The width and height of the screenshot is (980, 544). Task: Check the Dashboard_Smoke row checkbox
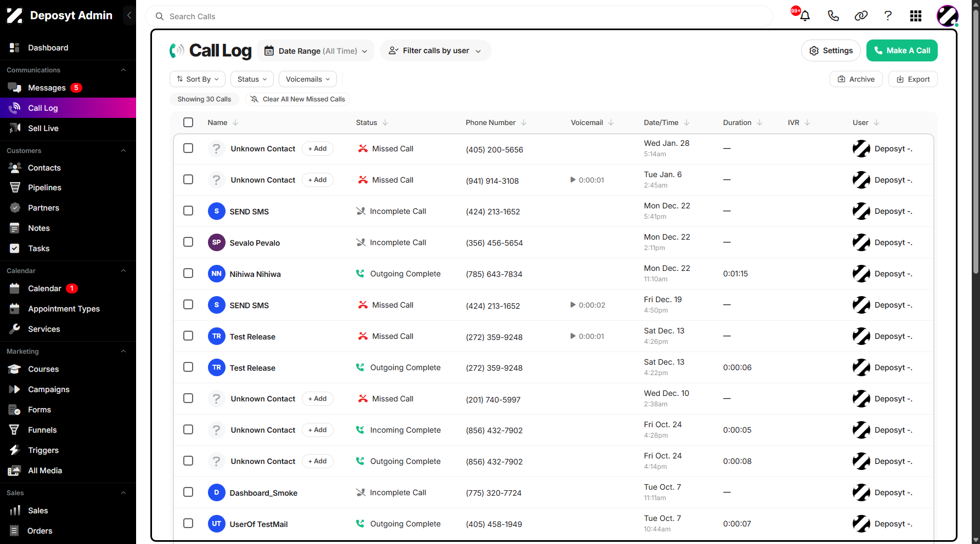point(188,492)
